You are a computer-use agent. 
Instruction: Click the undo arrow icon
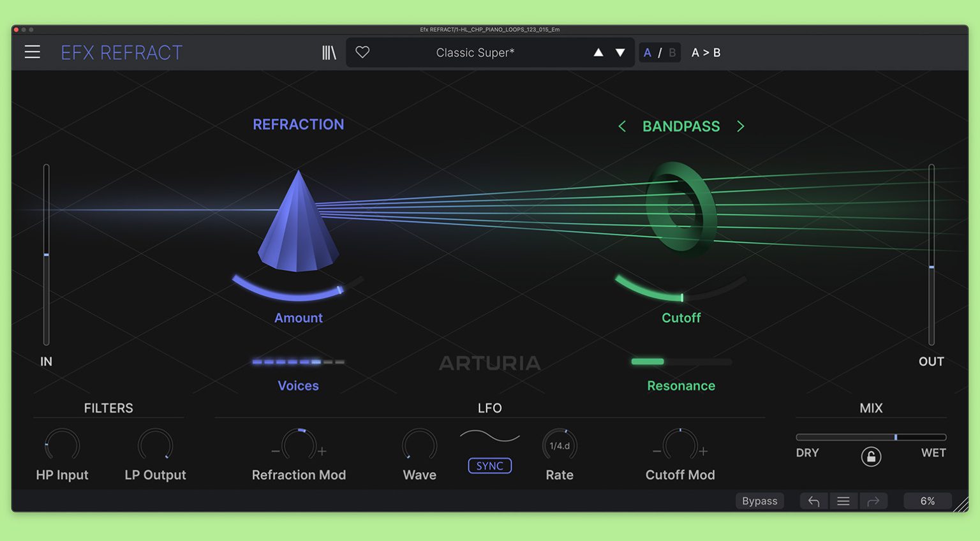[x=813, y=501]
